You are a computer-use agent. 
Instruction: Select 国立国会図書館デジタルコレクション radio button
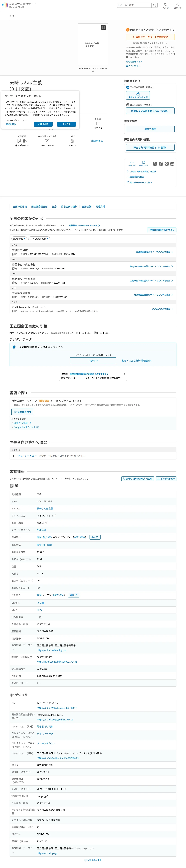[x=14, y=347]
